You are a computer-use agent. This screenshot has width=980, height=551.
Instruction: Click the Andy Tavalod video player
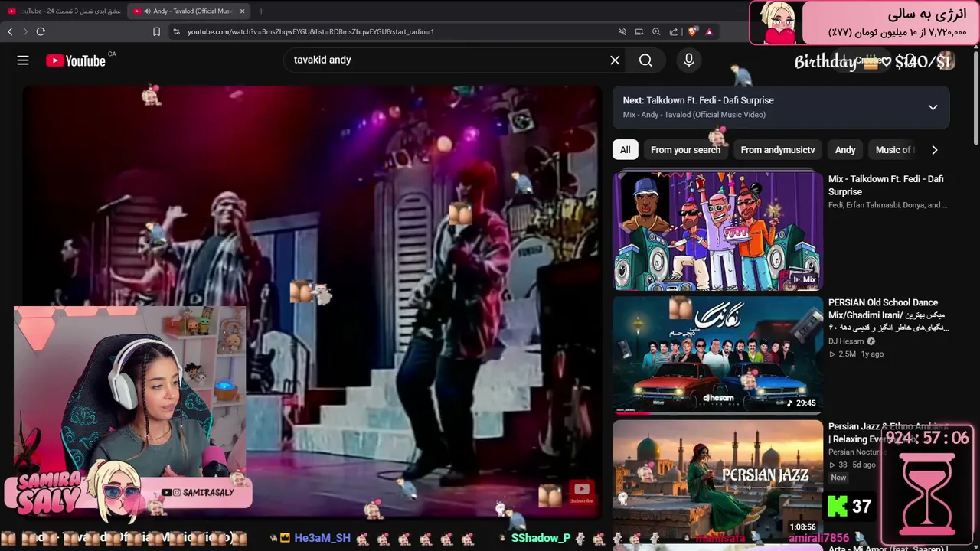[312, 302]
